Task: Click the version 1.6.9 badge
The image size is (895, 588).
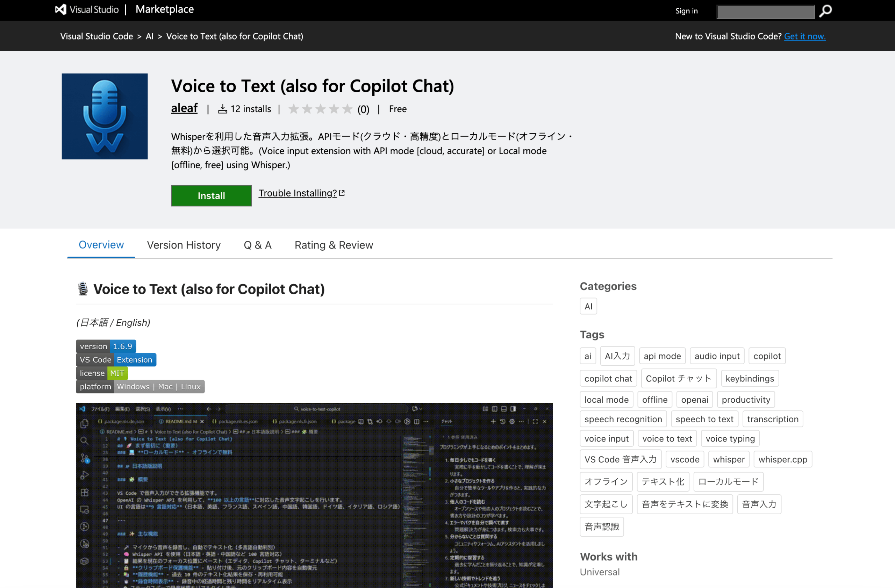Action: pos(106,346)
